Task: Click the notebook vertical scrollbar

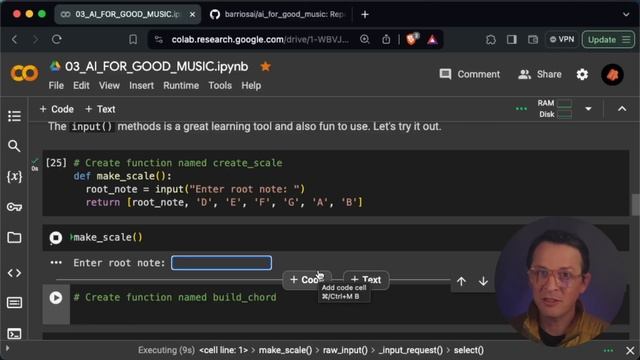Action: [636, 204]
